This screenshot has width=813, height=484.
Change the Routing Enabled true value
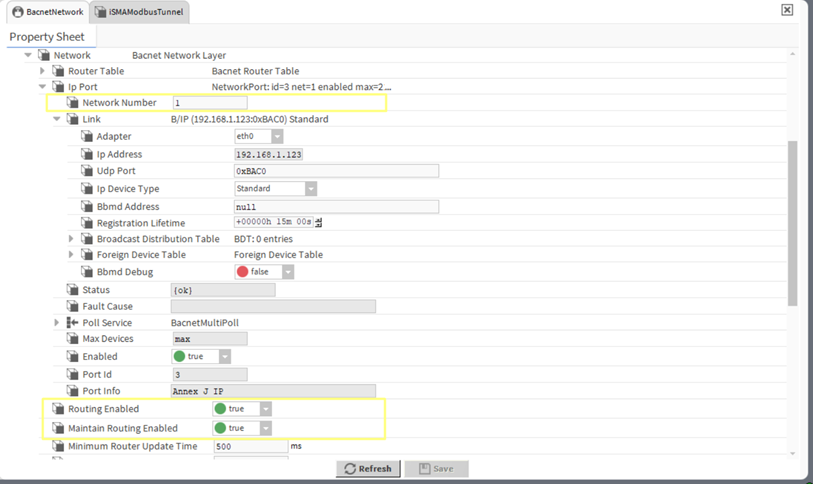coord(265,409)
